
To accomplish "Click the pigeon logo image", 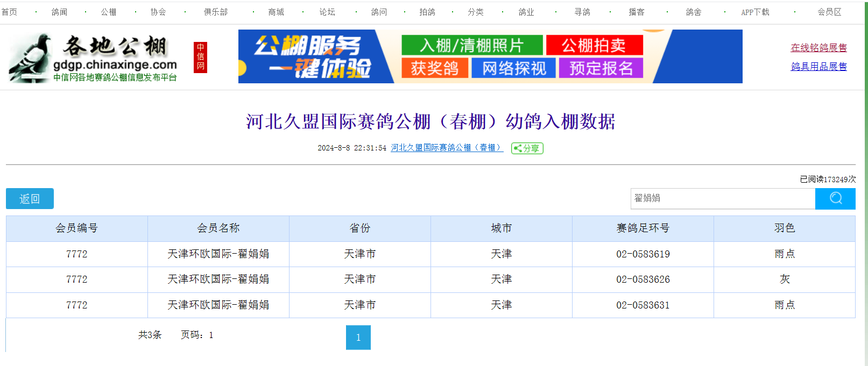I will click(x=30, y=58).
